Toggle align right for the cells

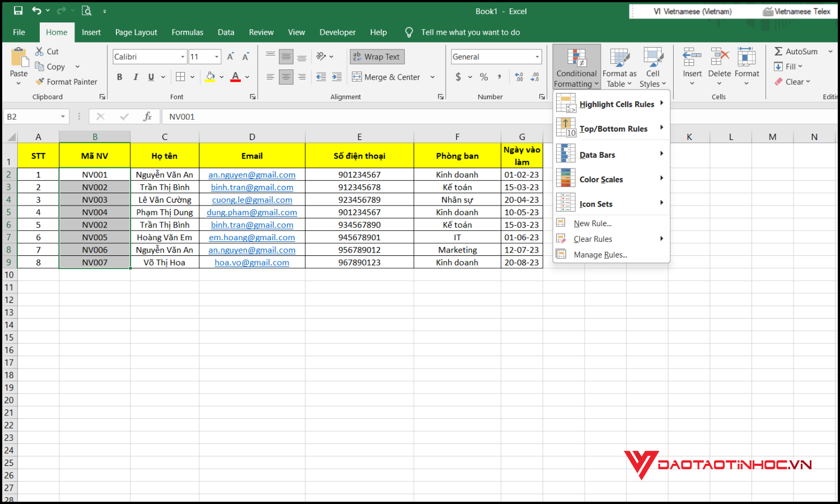pyautogui.click(x=302, y=77)
